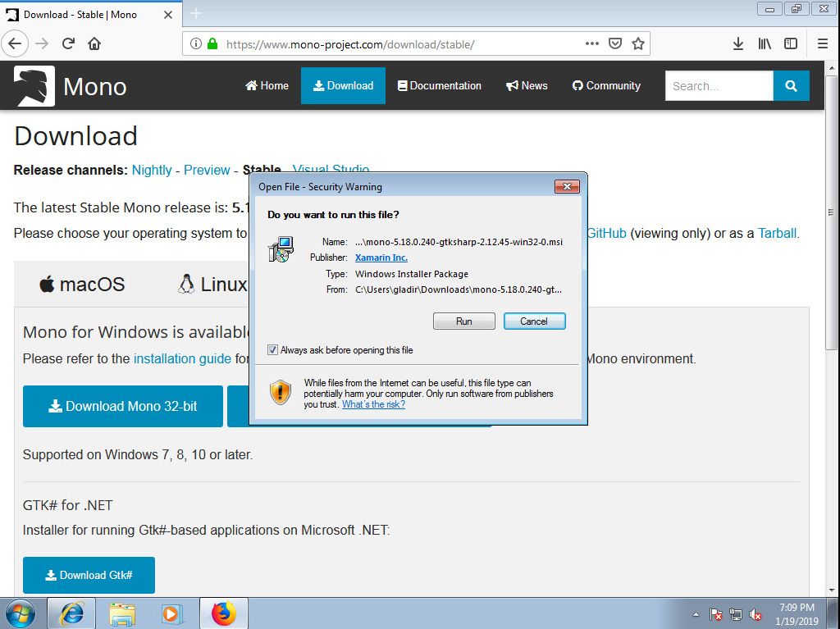The width and height of the screenshot is (840, 629).
Task: Open the installation guide link
Action: point(182,359)
